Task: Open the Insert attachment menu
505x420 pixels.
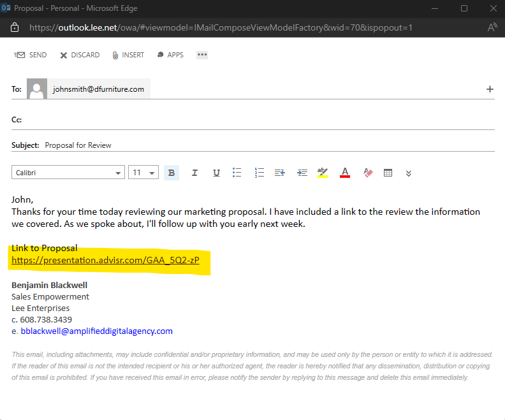Action: click(128, 55)
